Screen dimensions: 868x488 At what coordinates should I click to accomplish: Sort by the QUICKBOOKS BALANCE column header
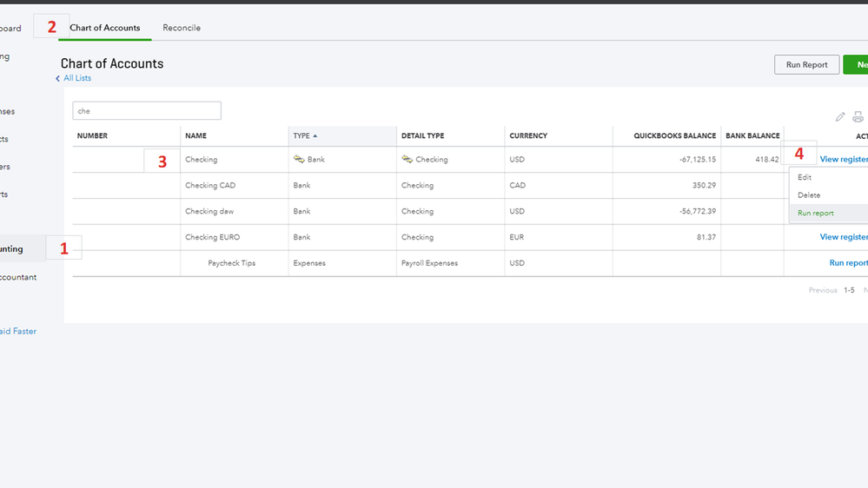(674, 136)
